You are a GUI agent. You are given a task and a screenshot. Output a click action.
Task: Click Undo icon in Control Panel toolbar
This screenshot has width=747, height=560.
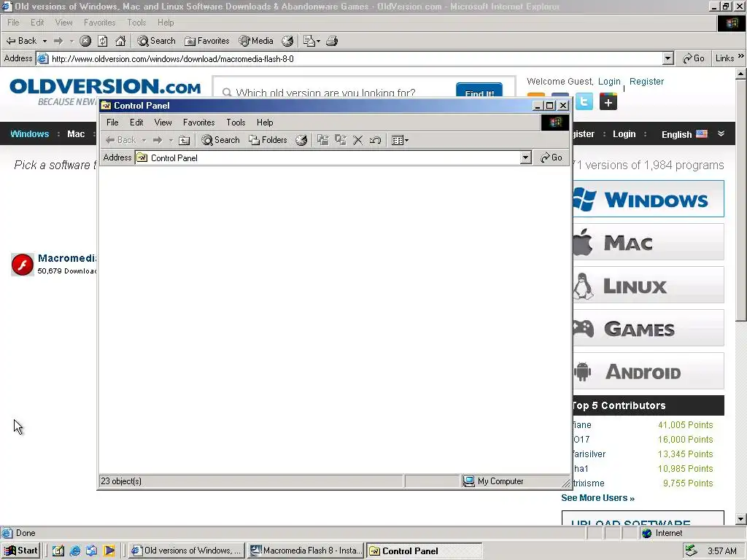pyautogui.click(x=376, y=140)
